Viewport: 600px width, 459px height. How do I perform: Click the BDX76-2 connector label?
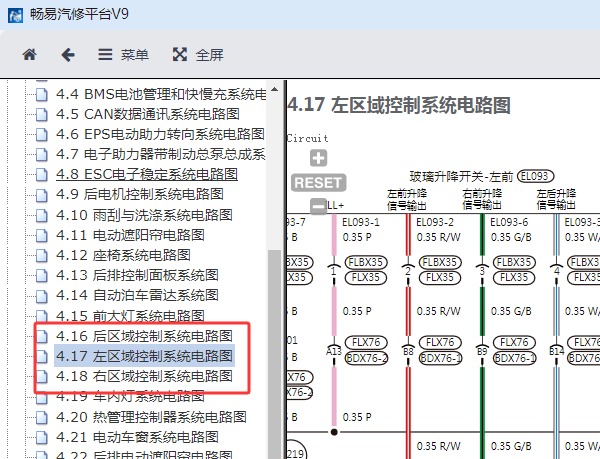coord(366,358)
